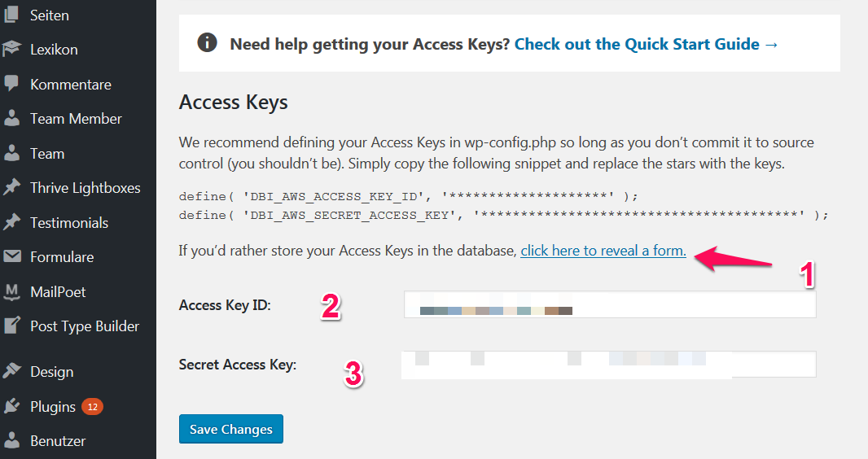The width and height of the screenshot is (868, 459).
Task: Click the Kommentare speech bubble icon
Action: pos(11,84)
